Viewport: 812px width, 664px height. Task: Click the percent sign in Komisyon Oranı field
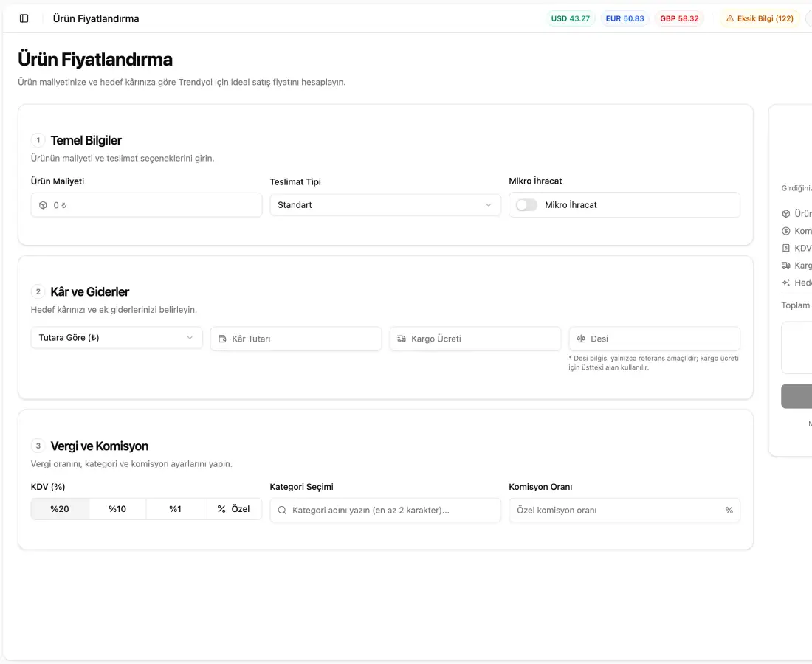pyautogui.click(x=729, y=511)
